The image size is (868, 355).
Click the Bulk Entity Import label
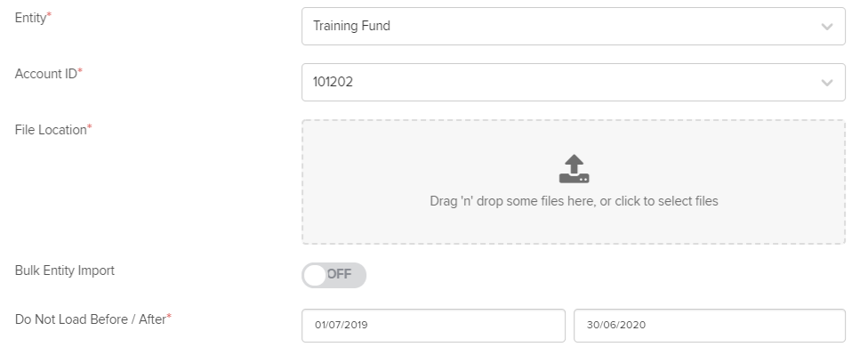[65, 270]
